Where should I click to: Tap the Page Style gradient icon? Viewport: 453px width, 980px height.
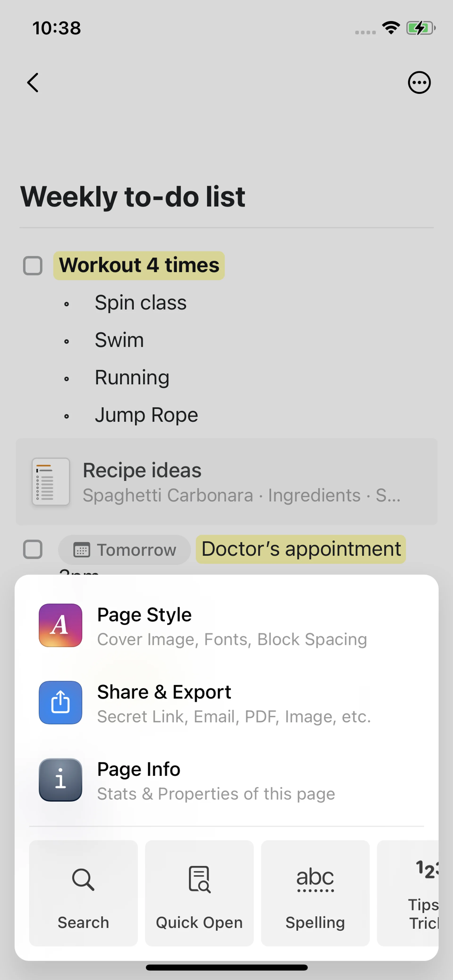pos(61,625)
